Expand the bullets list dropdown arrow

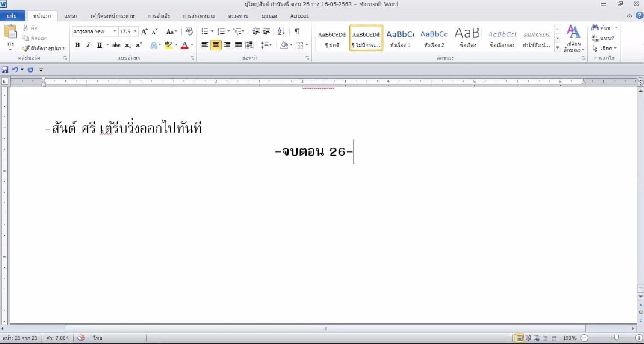(213, 32)
